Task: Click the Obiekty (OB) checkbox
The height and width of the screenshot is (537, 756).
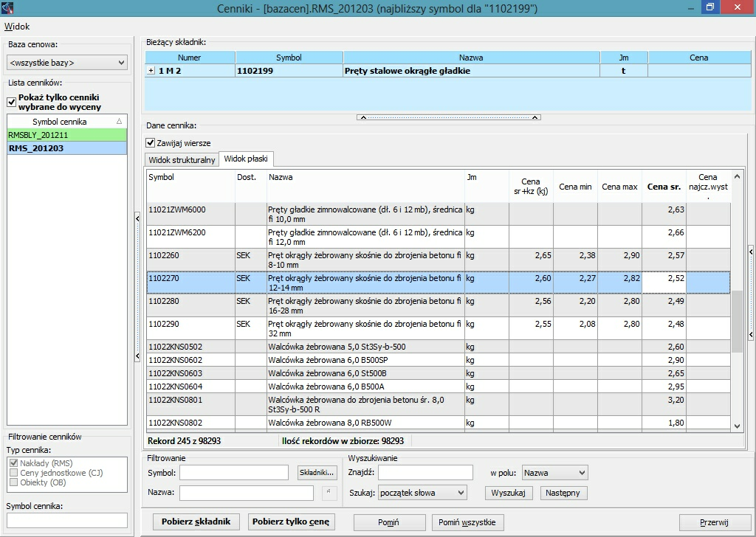Action: pos(13,482)
